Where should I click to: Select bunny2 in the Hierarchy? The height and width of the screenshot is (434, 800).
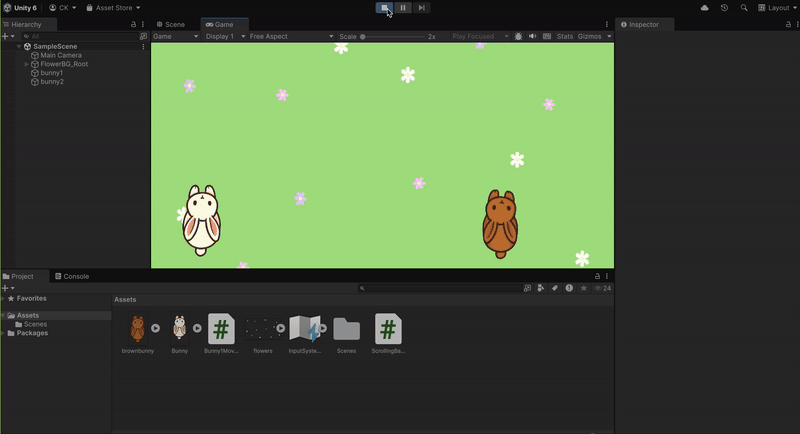[x=52, y=82]
